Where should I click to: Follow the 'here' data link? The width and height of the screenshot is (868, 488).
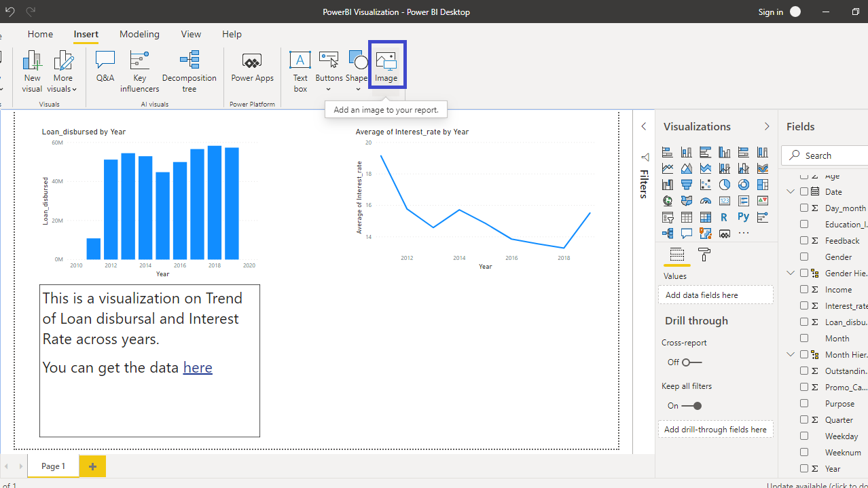(198, 367)
